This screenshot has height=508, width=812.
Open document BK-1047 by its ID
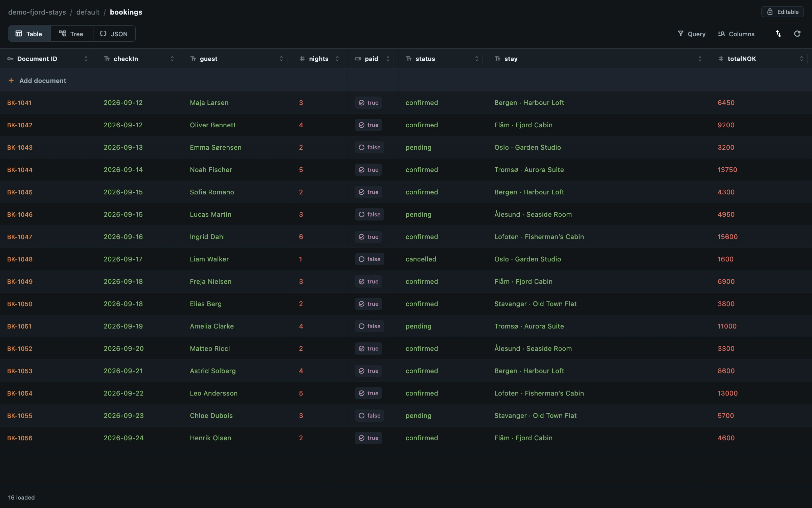(x=20, y=237)
